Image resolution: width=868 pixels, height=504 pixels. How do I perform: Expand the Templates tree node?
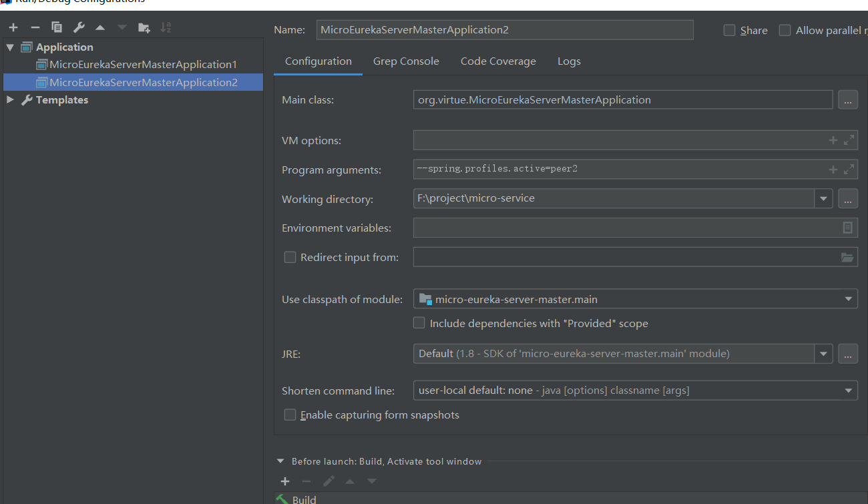10,99
